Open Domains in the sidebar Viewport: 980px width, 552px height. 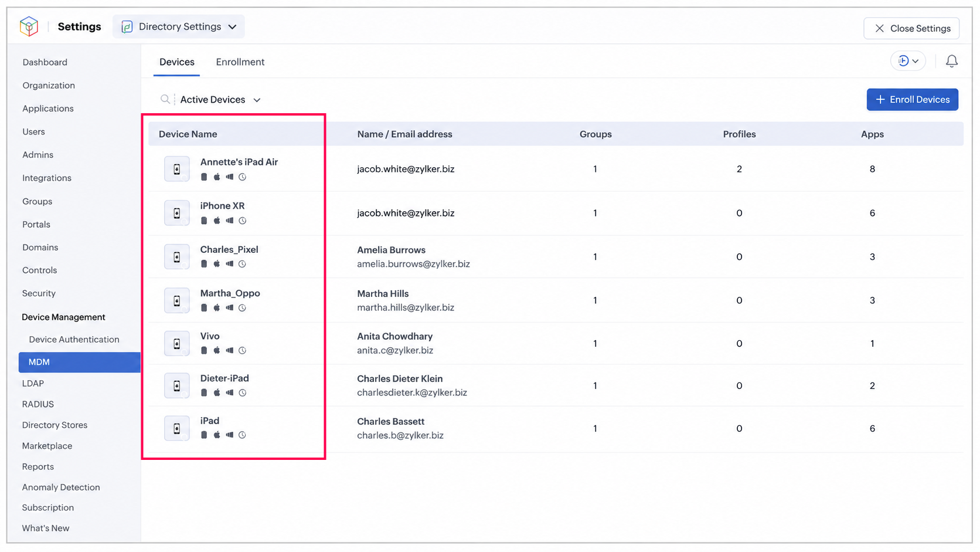[40, 247]
